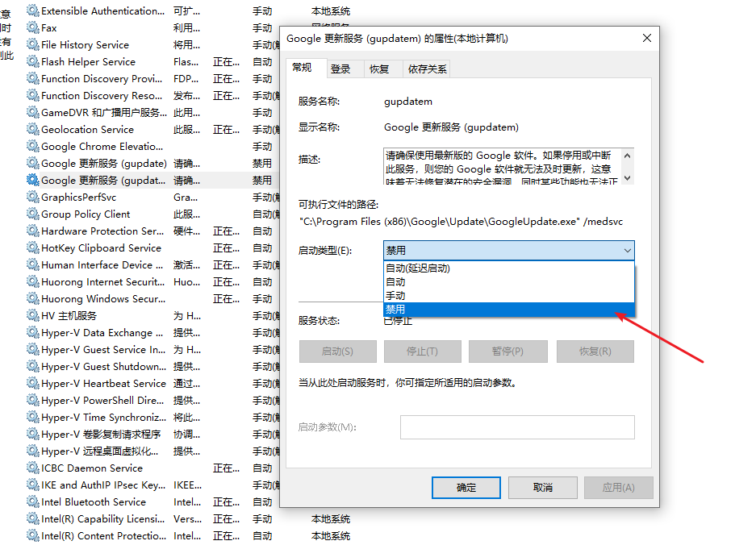The height and width of the screenshot is (545, 756).
Task: Click the gear icon for Hyper-V Heartbeat Service
Action: click(x=33, y=384)
